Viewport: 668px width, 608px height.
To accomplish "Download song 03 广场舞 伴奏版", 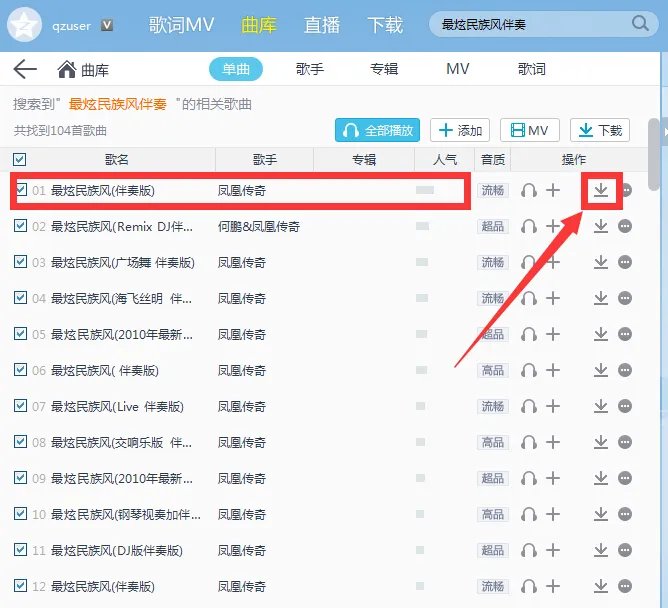I will [601, 262].
